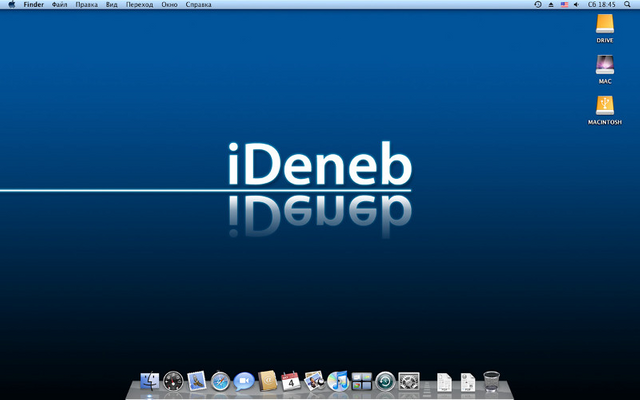
Task: Open the Вид menu
Action: (111, 4)
